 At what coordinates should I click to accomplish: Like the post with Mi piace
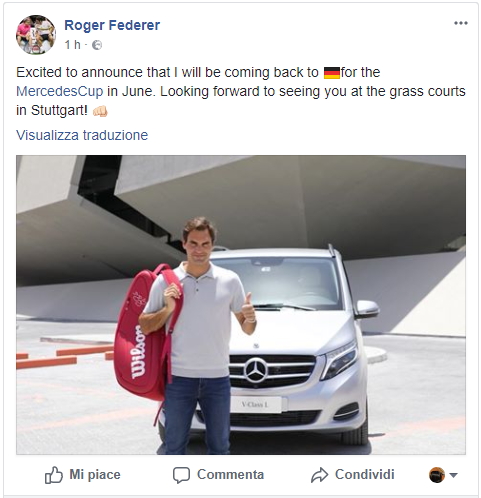[x=83, y=475]
